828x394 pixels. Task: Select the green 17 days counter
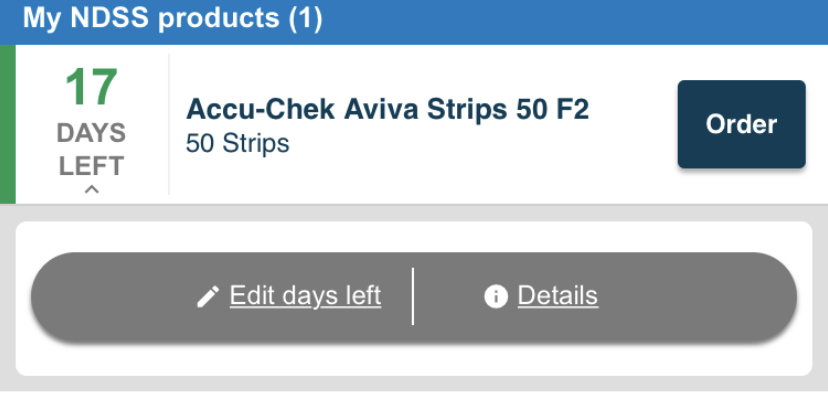click(91, 88)
